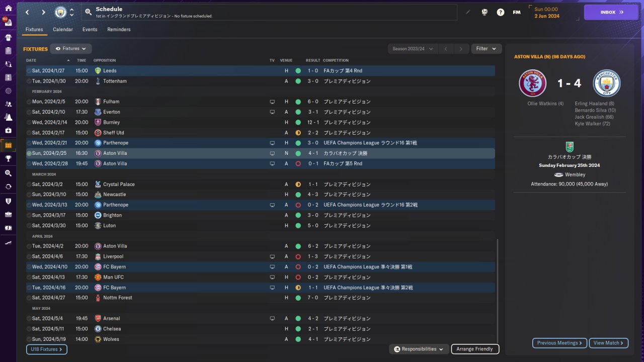Open the Season 2023/24 dropdown
The width and height of the screenshot is (644, 362).
click(412, 49)
